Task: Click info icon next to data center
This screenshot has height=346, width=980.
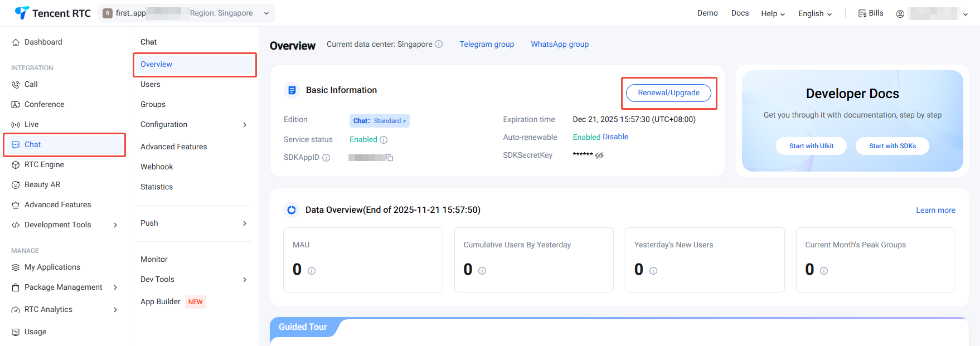Action: click(x=439, y=44)
